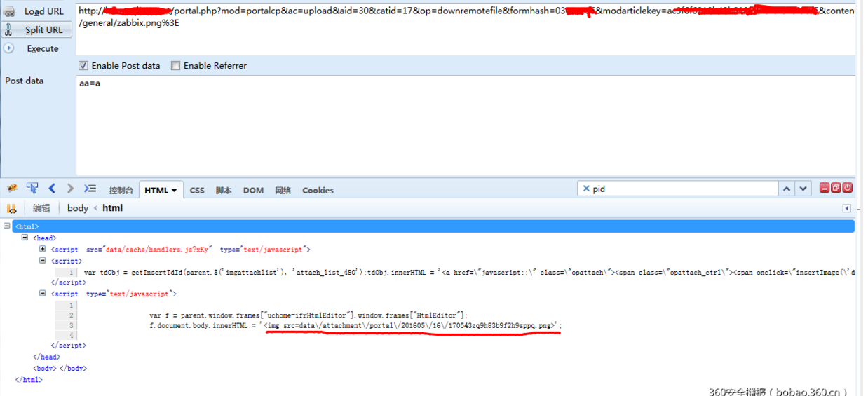Switch to the CSS tab
Viewport: 868px width, 396px height.
pyautogui.click(x=197, y=190)
